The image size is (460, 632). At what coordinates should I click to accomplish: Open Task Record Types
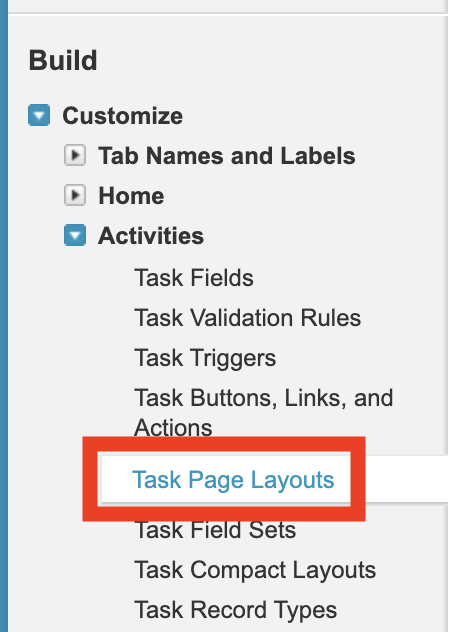pos(235,610)
